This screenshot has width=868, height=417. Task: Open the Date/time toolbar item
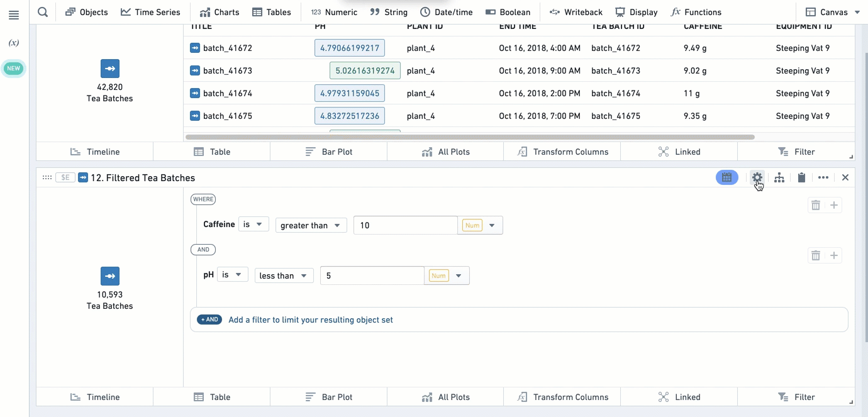coord(446,12)
